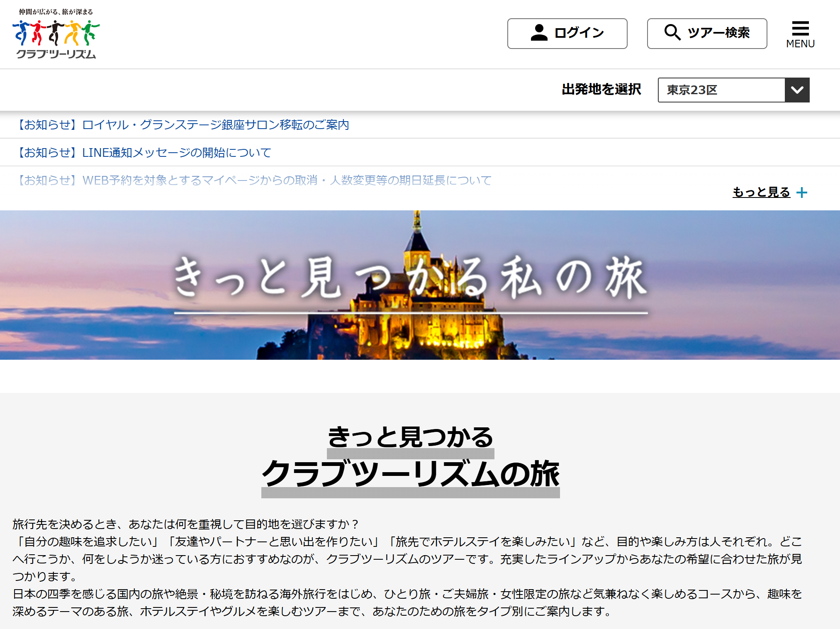Open the MENU label in header
The image size is (840, 629).
(800, 44)
